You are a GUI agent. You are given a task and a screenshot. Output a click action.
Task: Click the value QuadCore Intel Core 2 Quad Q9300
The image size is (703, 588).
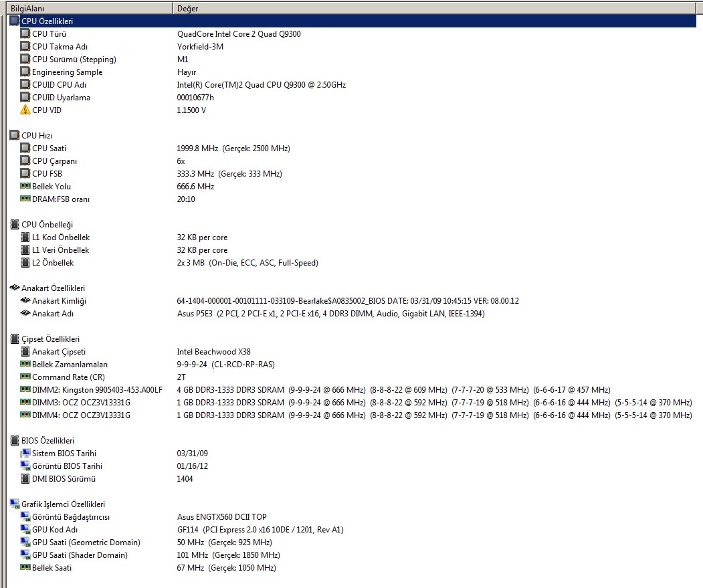(x=239, y=33)
